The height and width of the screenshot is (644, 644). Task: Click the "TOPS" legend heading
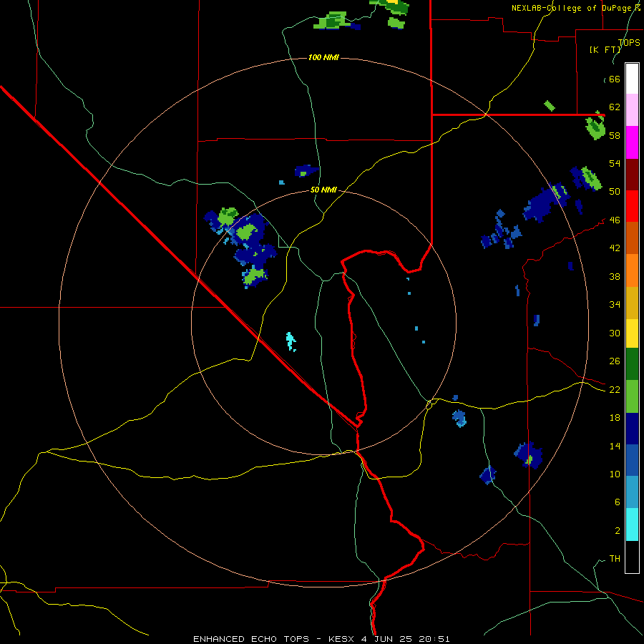[x=629, y=43]
